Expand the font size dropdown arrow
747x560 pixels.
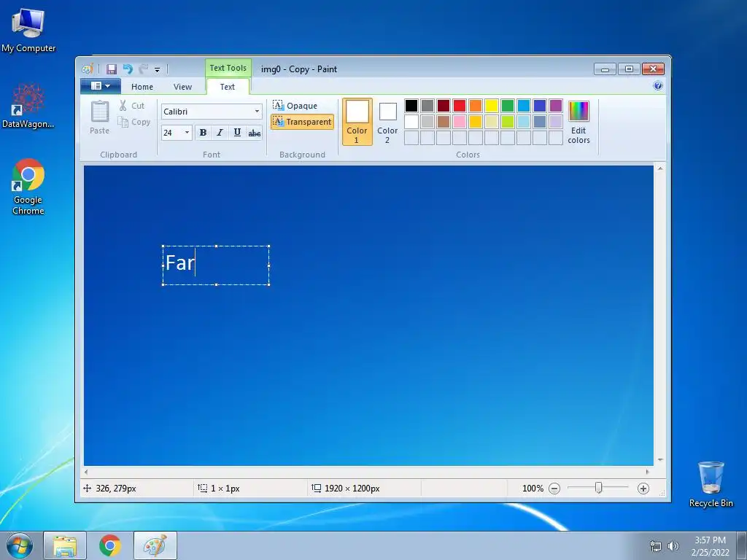pos(187,133)
